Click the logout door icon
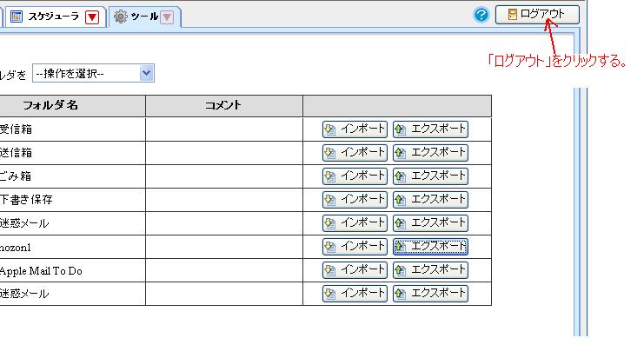Viewport: 644px width, 358px height. (x=512, y=15)
